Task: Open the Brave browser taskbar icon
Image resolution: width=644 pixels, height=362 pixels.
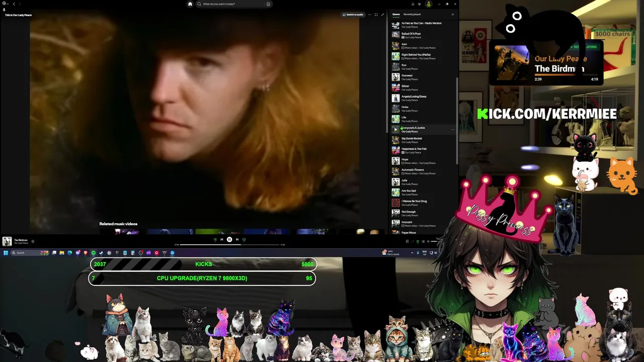Action: pos(86,253)
